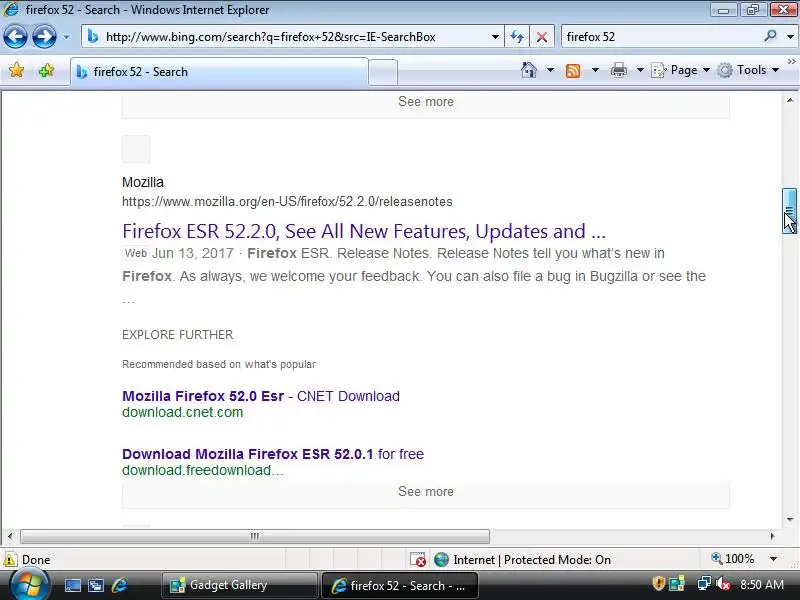Click the horizontal scrollbar right arrow
The width and height of the screenshot is (800, 600).
pyautogui.click(x=772, y=536)
